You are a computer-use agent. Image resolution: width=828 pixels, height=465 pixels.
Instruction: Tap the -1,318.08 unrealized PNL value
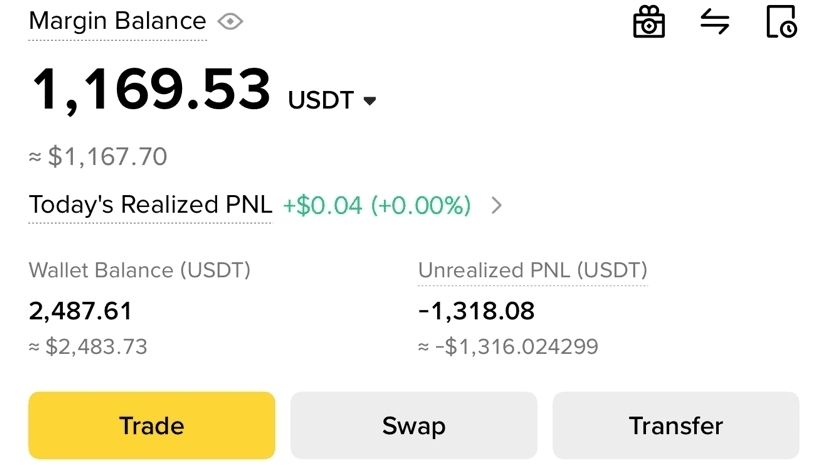point(476,310)
